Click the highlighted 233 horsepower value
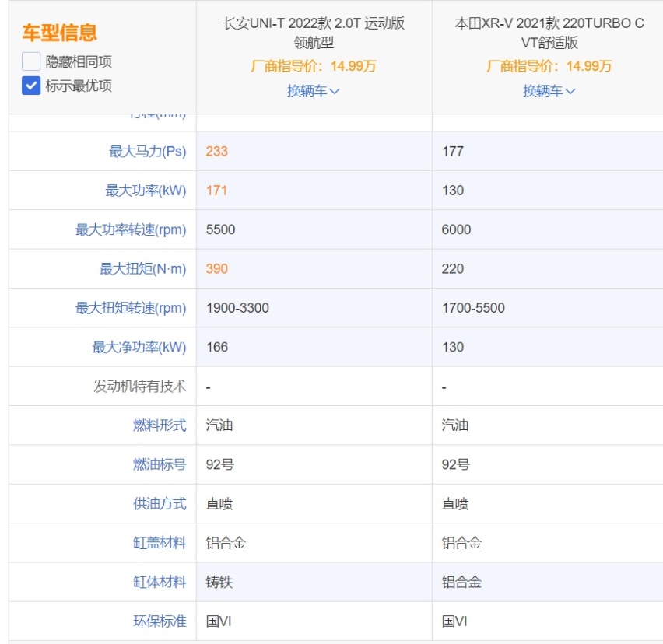The image size is (663, 644). (217, 152)
